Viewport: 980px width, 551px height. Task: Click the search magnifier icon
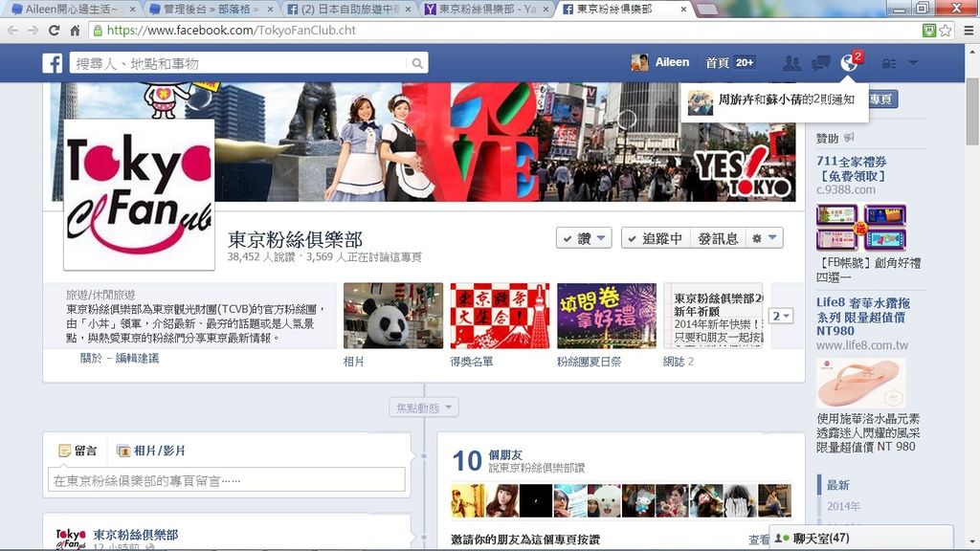point(417,63)
